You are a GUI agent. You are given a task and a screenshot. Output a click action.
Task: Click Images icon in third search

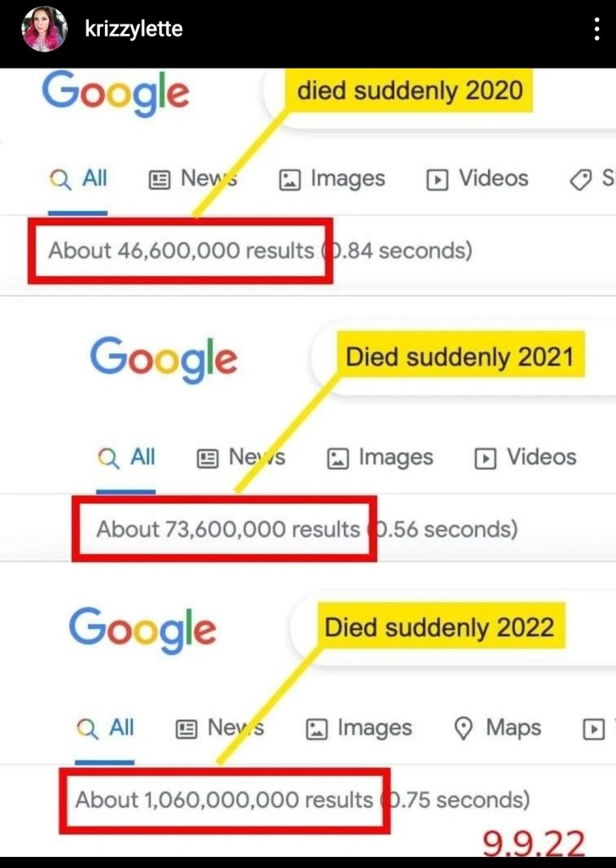tap(316, 728)
